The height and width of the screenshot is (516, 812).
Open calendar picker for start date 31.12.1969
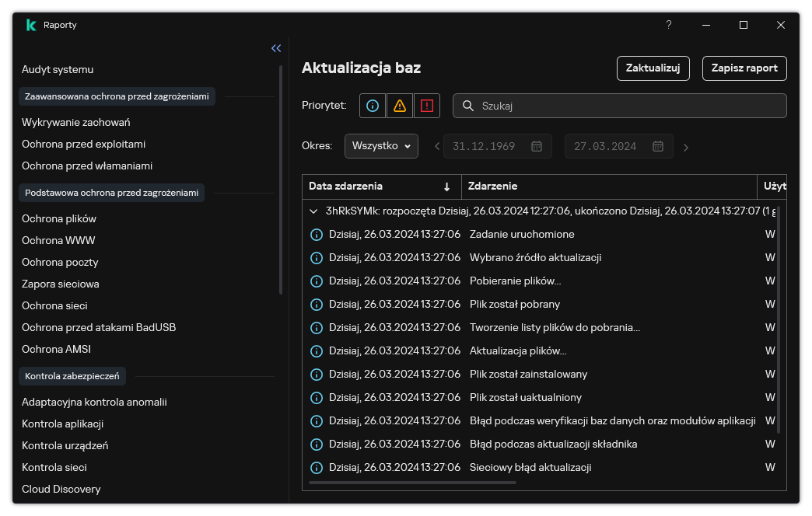[x=537, y=146]
